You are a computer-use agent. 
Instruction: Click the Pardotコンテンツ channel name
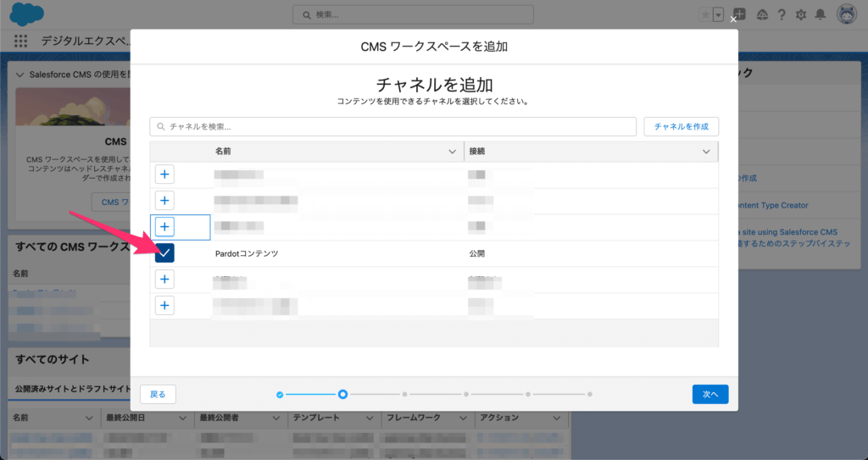[x=247, y=253]
